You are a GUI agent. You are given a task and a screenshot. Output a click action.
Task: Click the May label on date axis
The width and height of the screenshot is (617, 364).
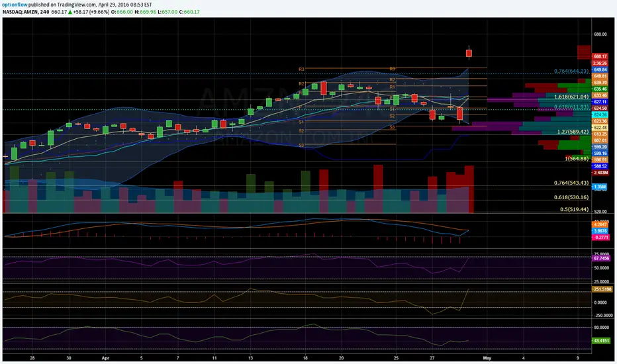[487, 358]
